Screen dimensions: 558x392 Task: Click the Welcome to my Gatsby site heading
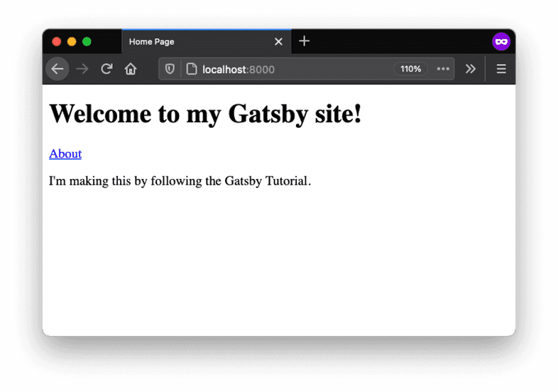point(205,114)
